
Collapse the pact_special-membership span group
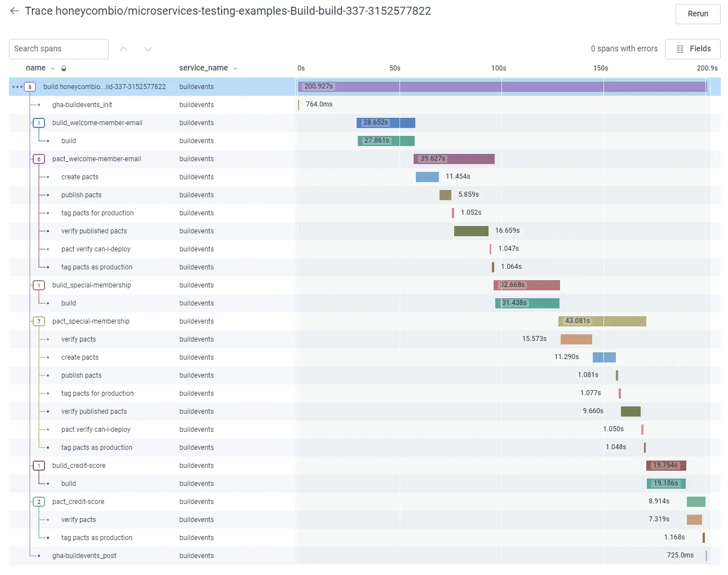[x=39, y=321]
